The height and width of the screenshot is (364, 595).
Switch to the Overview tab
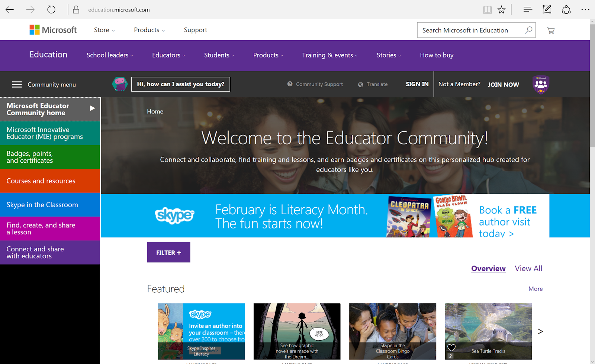coord(488,268)
